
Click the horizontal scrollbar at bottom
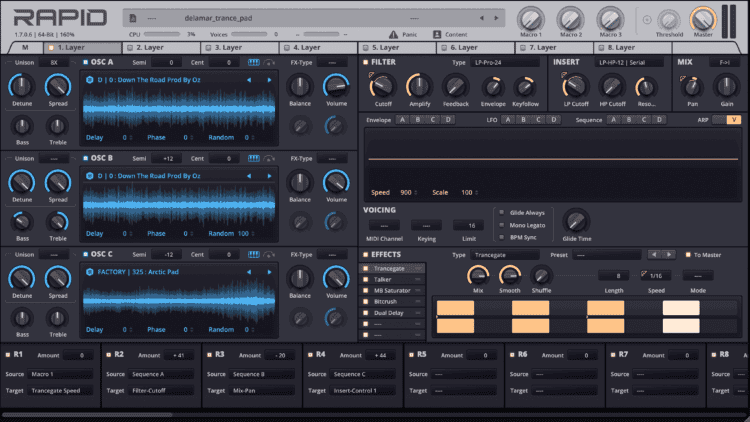[x=87, y=414]
